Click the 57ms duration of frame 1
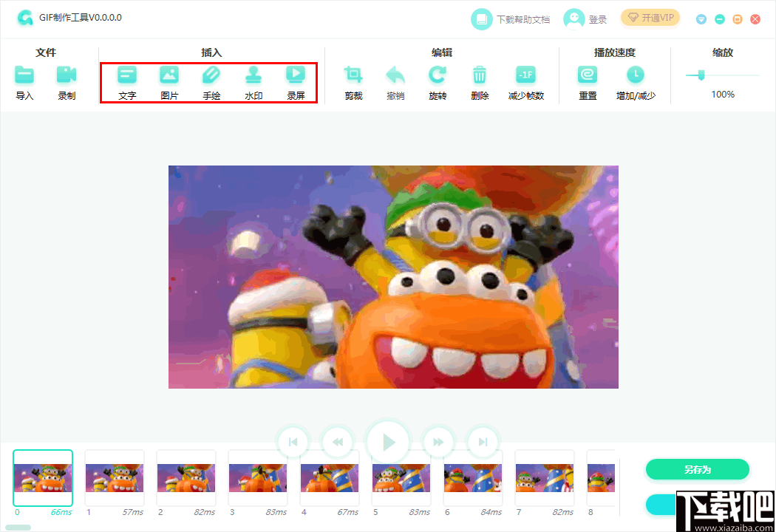 132,512
